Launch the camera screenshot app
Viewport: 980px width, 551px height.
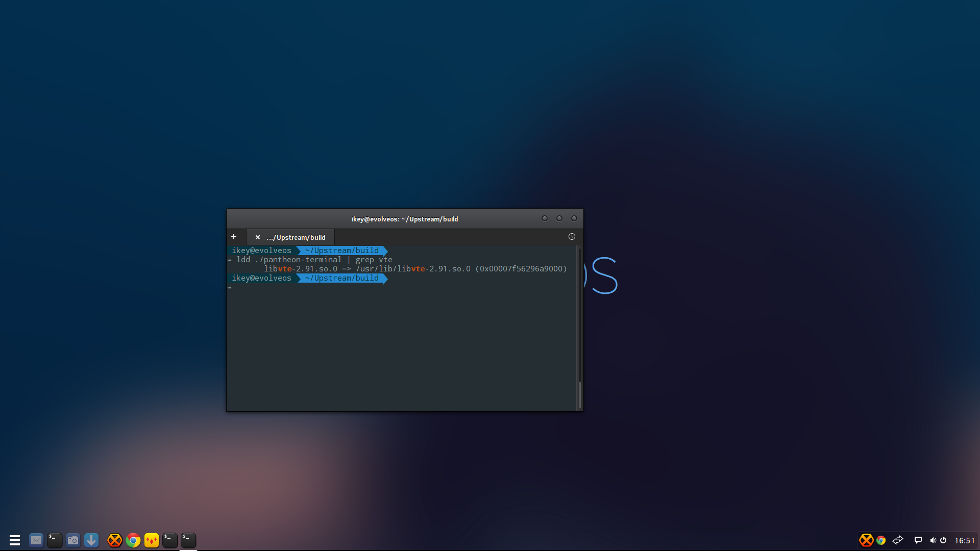[x=73, y=540]
